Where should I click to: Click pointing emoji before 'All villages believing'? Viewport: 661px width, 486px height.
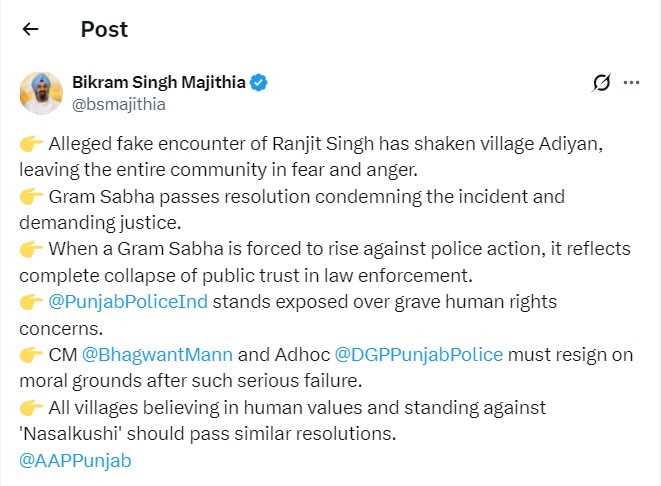(32, 407)
